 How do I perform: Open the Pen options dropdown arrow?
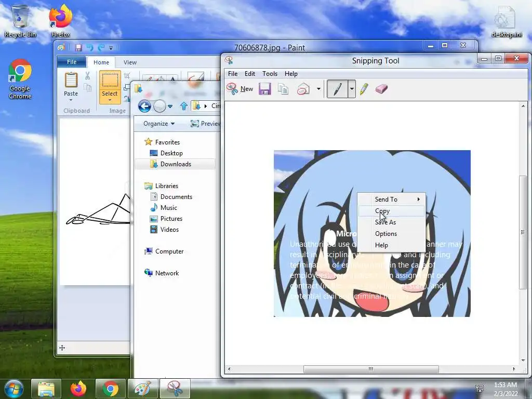[x=352, y=89]
